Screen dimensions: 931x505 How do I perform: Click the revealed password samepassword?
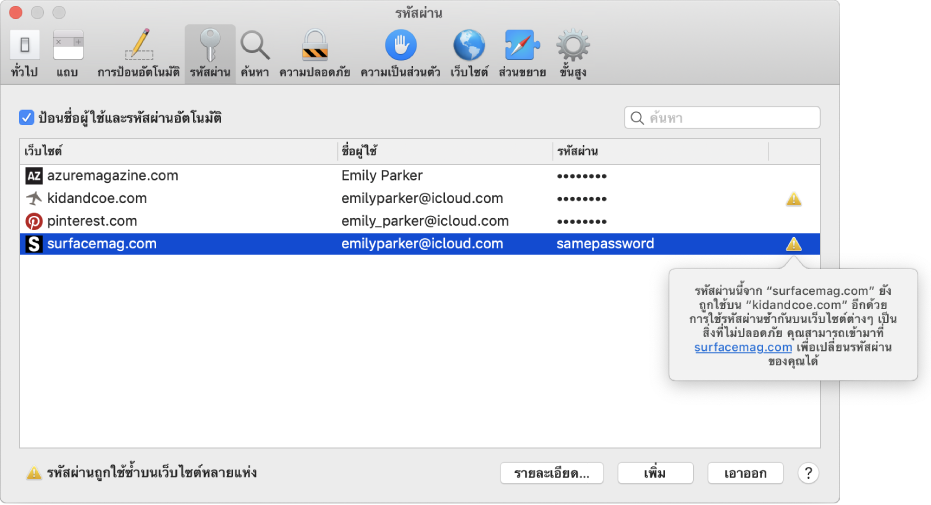(605, 244)
